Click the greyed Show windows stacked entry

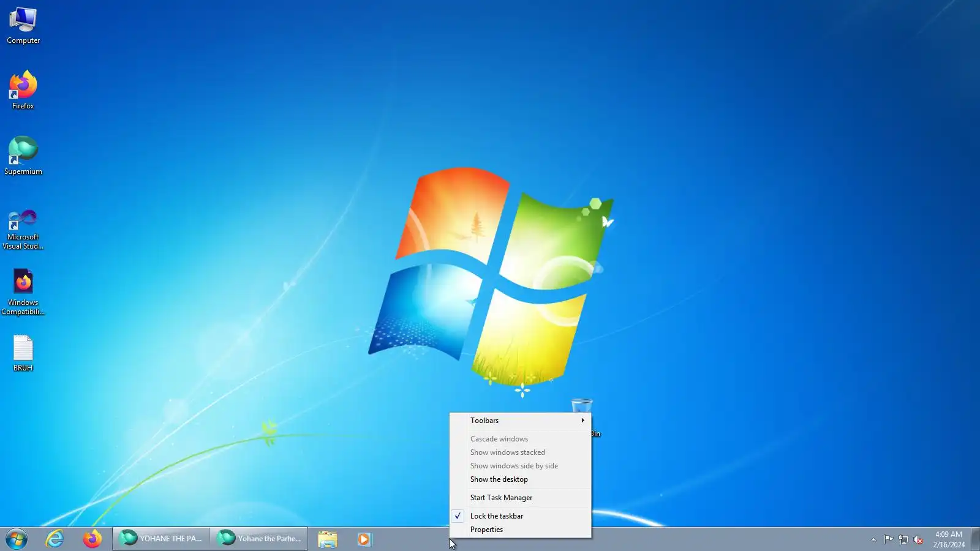(521, 452)
